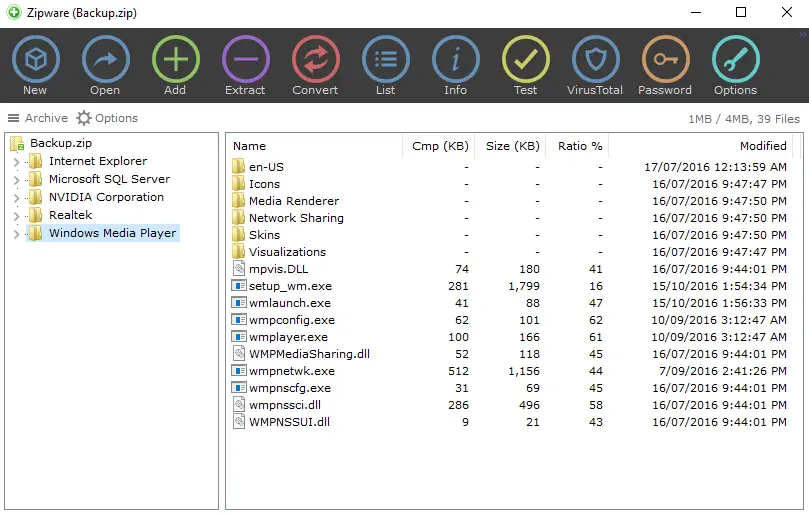
Task: Open the Options menu with gear
Action: 107,118
